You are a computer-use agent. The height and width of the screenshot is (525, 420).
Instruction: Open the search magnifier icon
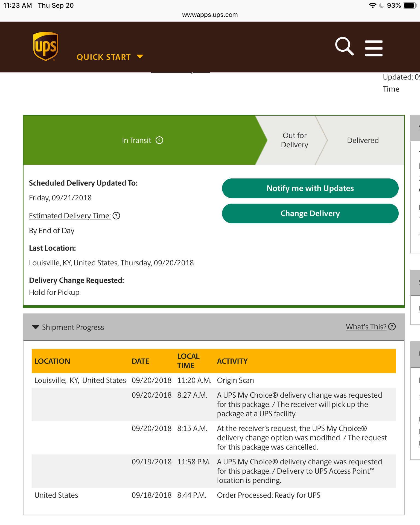[x=344, y=46]
